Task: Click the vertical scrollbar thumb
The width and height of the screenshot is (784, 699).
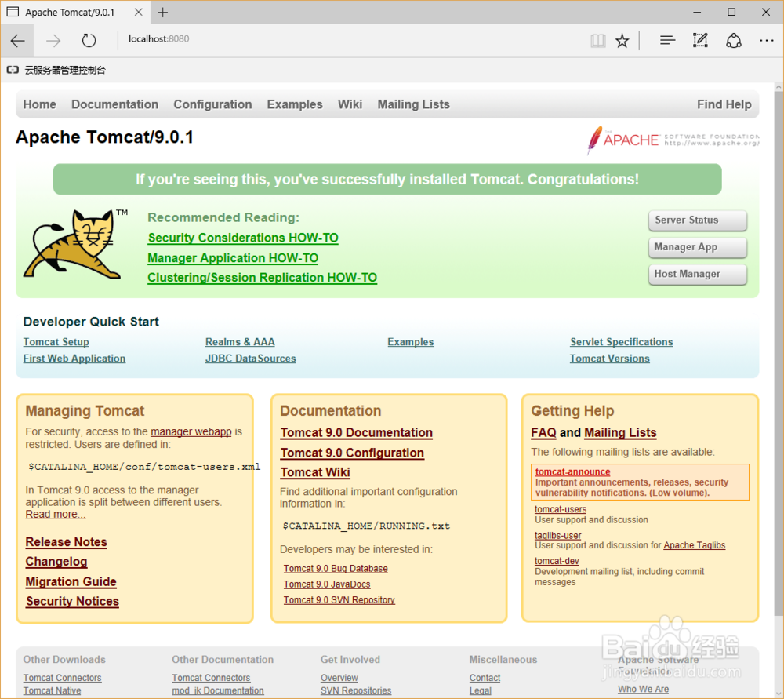Action: (x=779, y=355)
